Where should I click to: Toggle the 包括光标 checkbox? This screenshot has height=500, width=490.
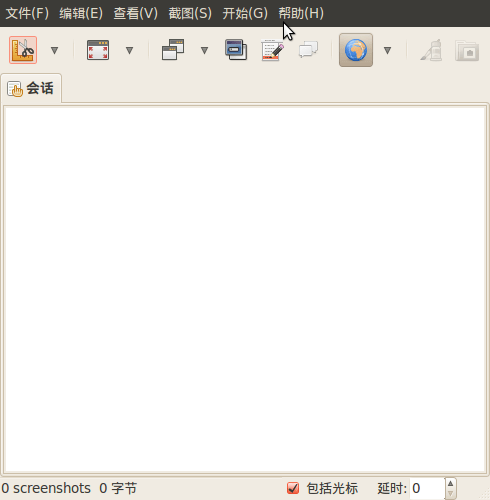[x=293, y=488]
